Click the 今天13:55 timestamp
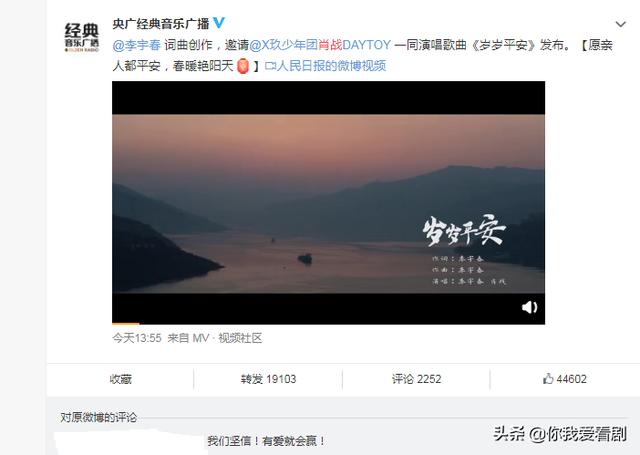This screenshot has height=455, width=640. click(137, 338)
